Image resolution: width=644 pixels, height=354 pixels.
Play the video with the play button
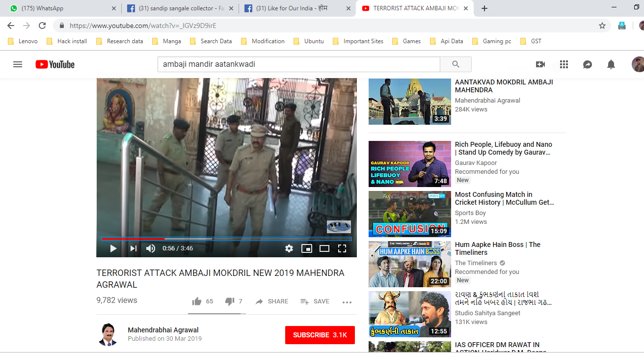(113, 248)
